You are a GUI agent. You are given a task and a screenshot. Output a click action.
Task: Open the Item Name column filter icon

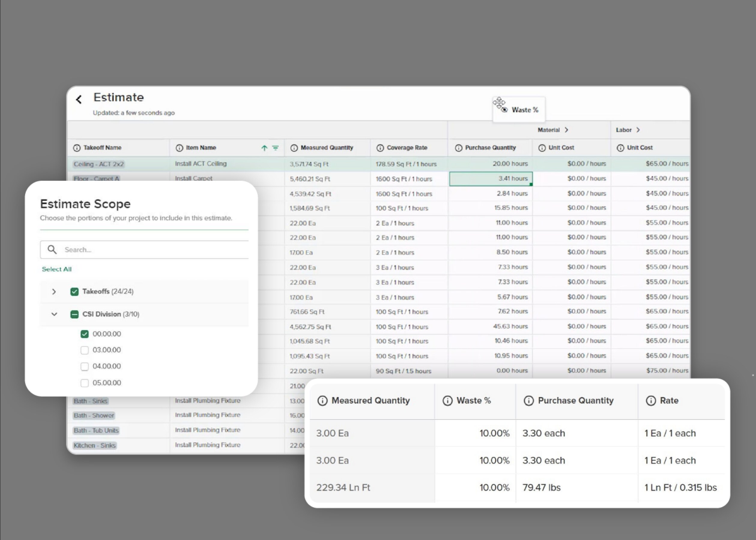click(x=276, y=148)
